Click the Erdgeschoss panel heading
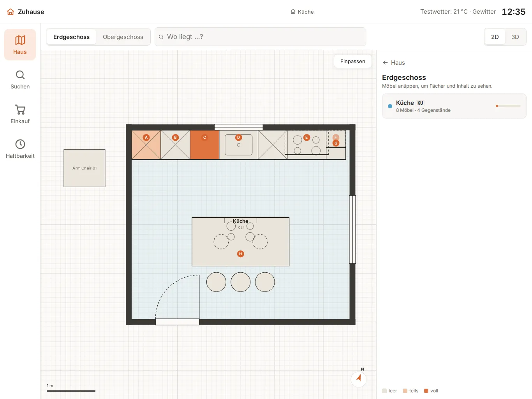 (404, 78)
